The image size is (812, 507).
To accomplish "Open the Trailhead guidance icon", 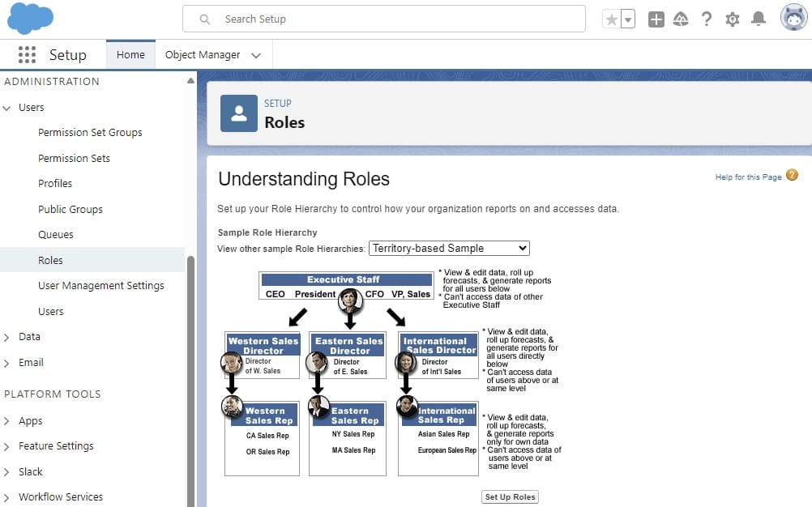I will coord(681,19).
